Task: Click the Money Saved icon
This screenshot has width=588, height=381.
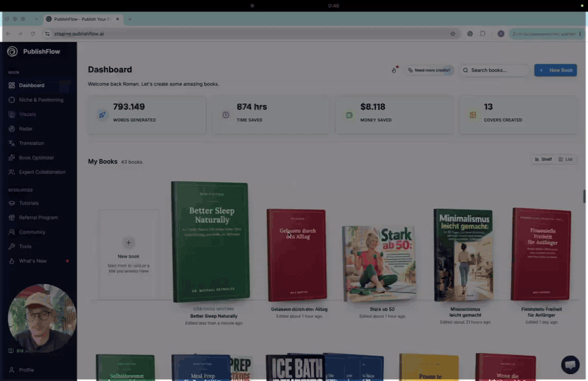Action: pyautogui.click(x=349, y=115)
